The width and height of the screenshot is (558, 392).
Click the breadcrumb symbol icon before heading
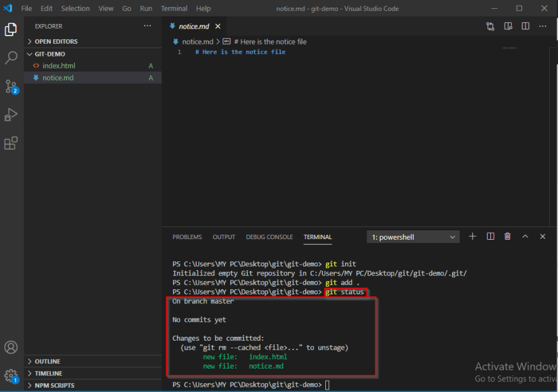coord(227,42)
